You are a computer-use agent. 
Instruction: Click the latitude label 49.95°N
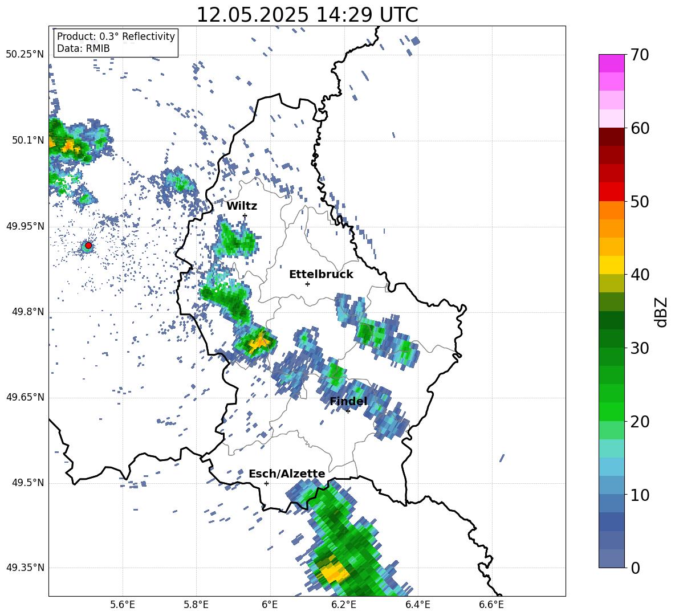(x=25, y=226)
